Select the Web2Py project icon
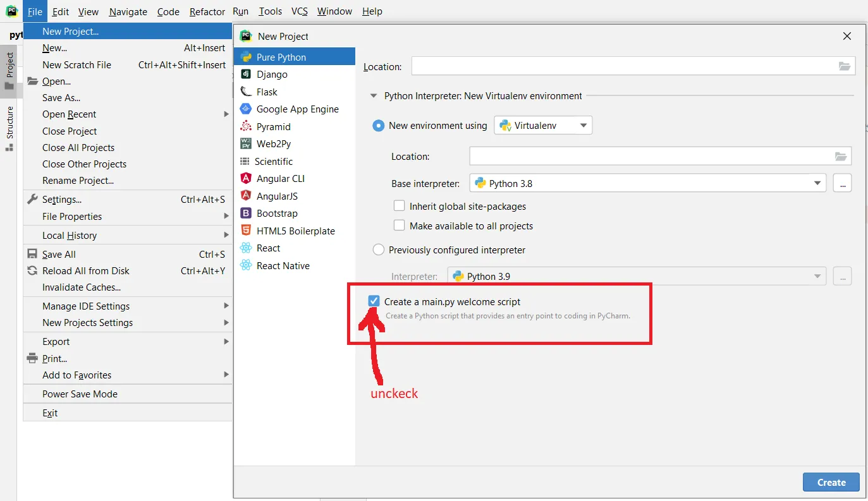 coord(246,143)
